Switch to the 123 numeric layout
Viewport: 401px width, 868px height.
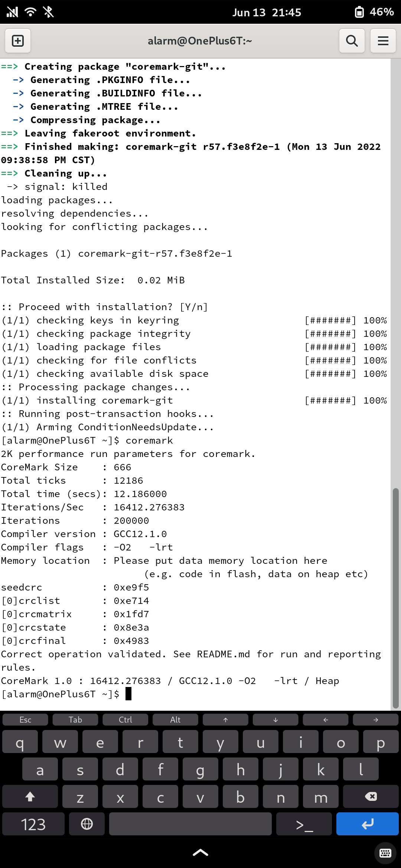(x=33, y=824)
